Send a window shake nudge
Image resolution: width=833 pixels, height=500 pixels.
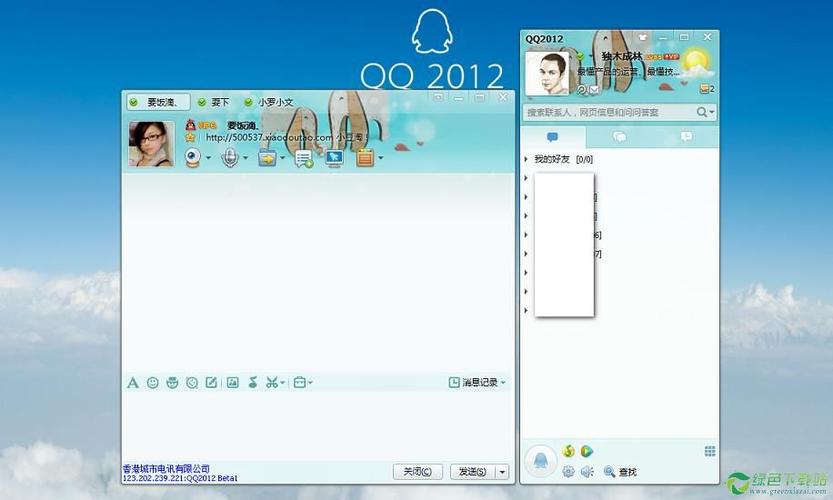192,383
